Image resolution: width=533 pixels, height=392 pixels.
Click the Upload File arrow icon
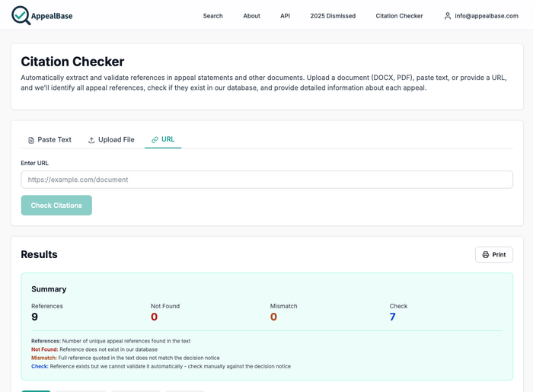point(91,140)
